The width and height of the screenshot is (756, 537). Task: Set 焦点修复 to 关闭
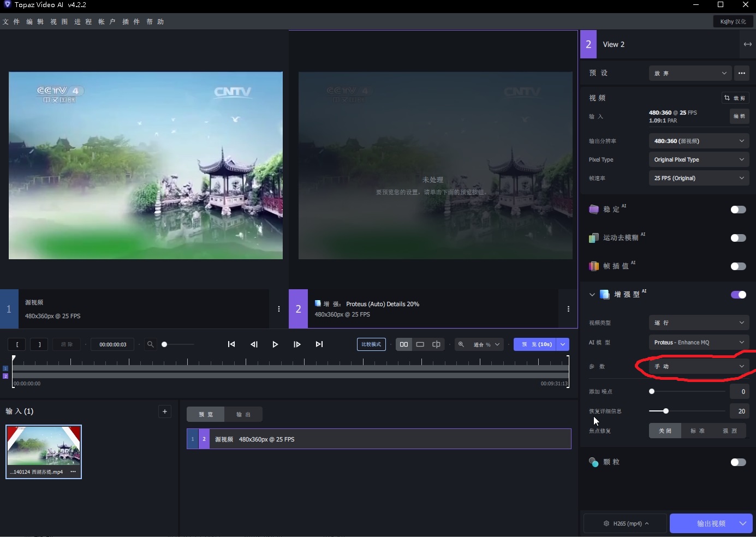click(665, 431)
